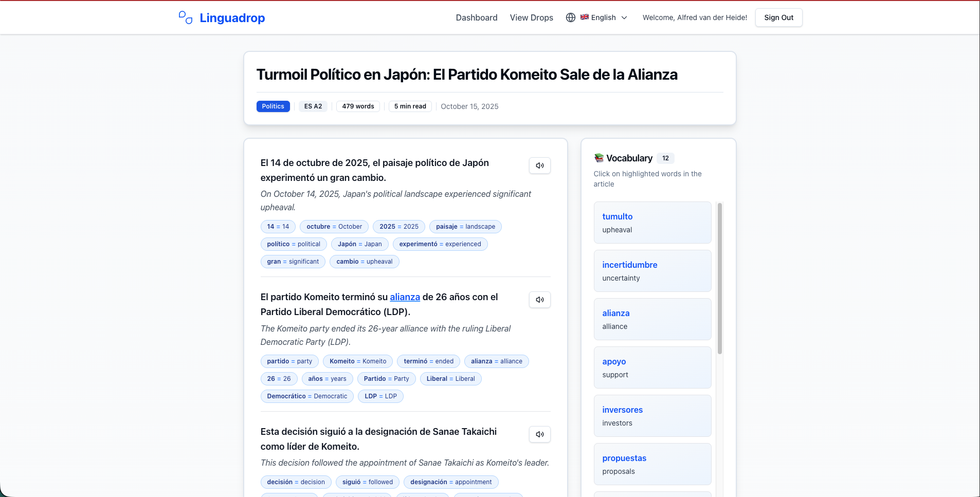Click the Japón = Japan chip

[x=360, y=244]
